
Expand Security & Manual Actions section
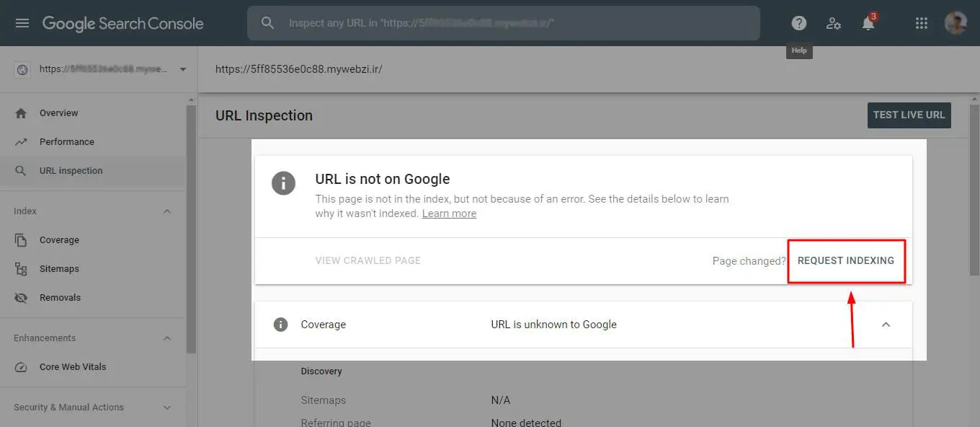(x=167, y=408)
